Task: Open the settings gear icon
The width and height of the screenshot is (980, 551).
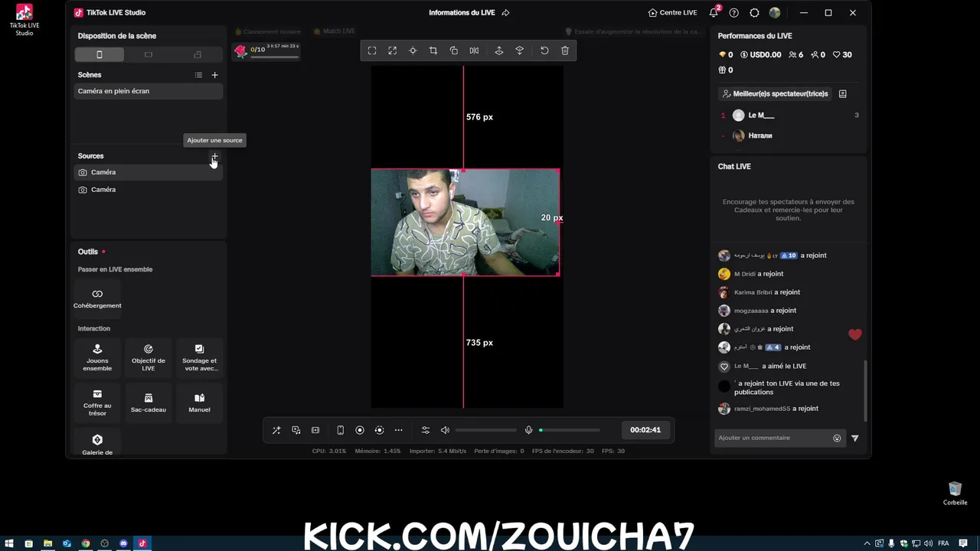Action: pyautogui.click(x=755, y=13)
